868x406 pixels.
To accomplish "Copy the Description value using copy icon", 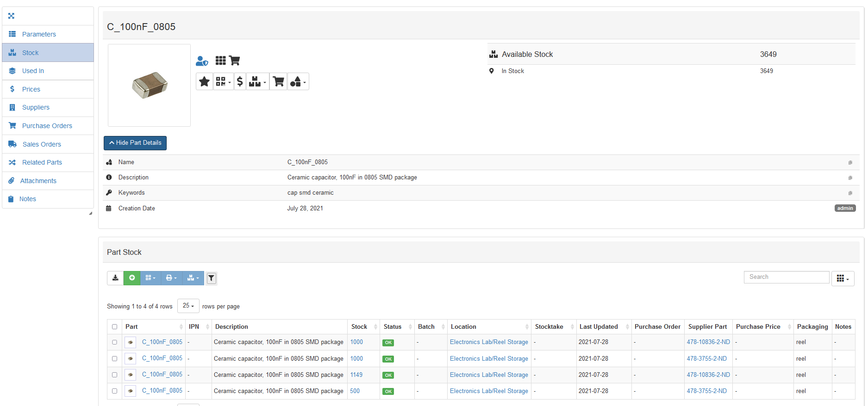I will click(850, 178).
